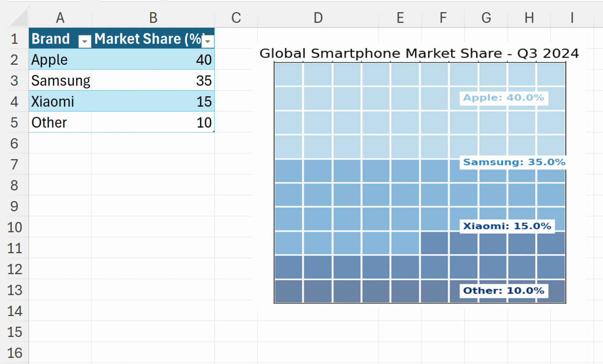Select the column A header

(60, 18)
